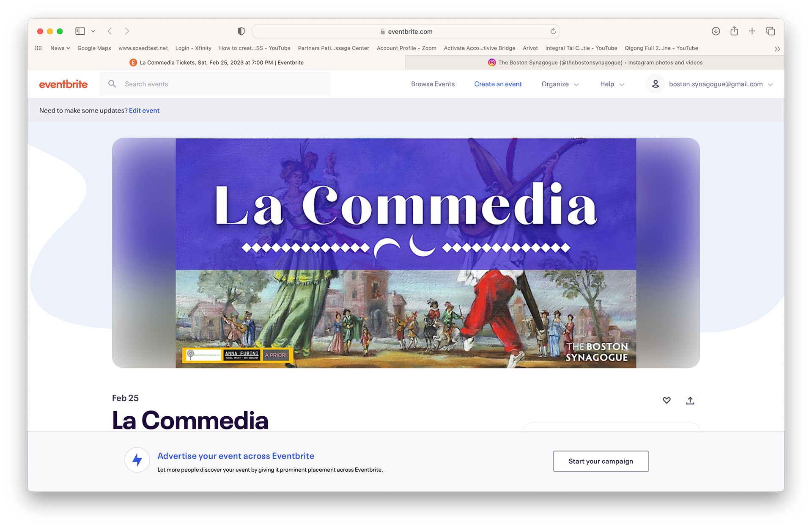Screen dimensions: 812x528
Task: Click the La Commedia event title
Action: 190,420
